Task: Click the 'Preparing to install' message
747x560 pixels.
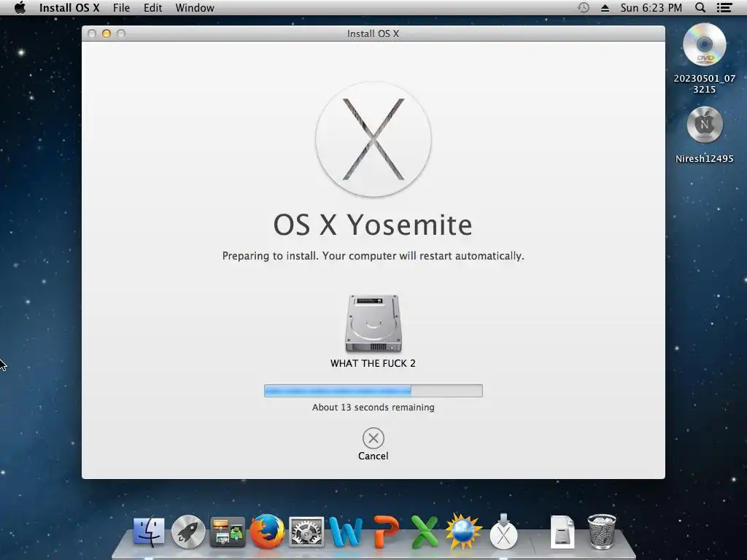Action: pyautogui.click(x=373, y=256)
